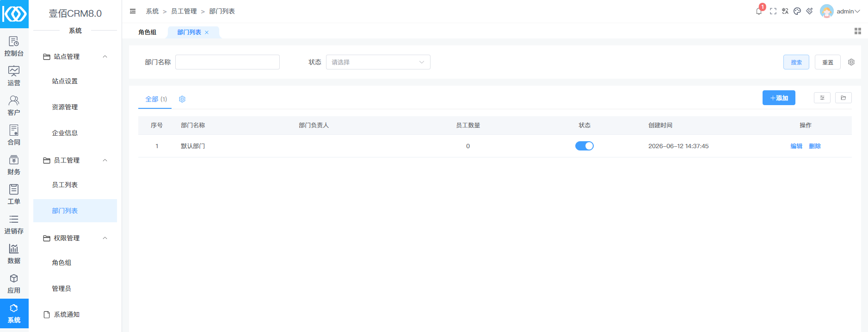Select the 系统 system section
The image size is (868, 332).
pos(14,313)
